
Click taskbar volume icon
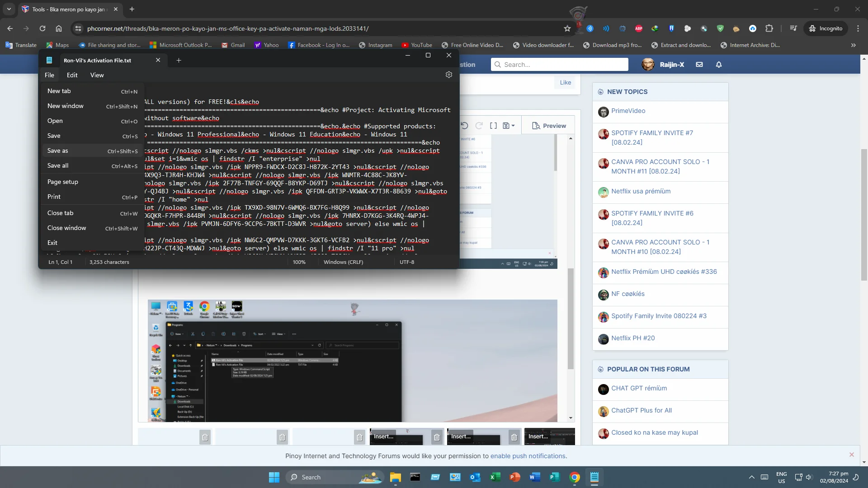click(809, 477)
